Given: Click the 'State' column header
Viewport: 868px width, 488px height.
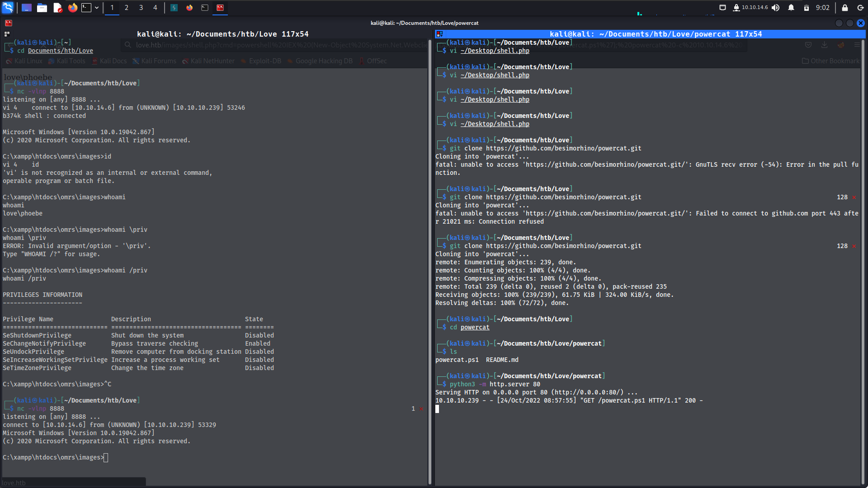Looking at the screenshot, I should tap(254, 319).
